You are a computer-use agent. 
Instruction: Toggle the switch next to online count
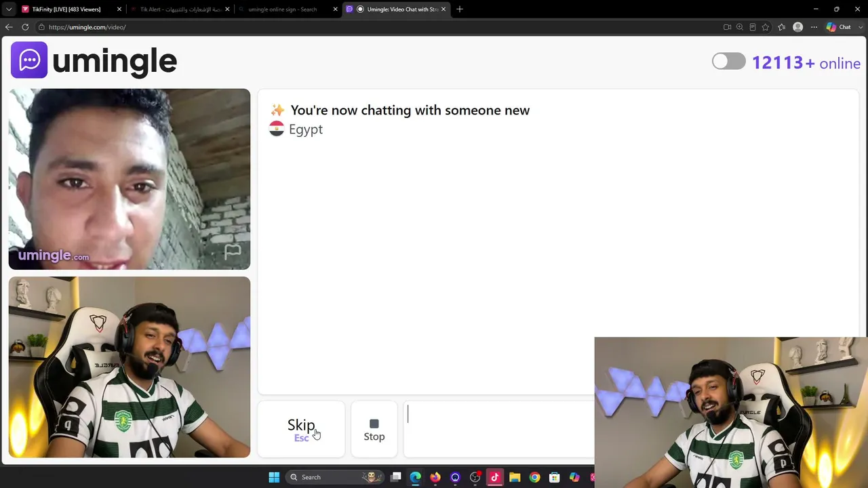(x=729, y=62)
